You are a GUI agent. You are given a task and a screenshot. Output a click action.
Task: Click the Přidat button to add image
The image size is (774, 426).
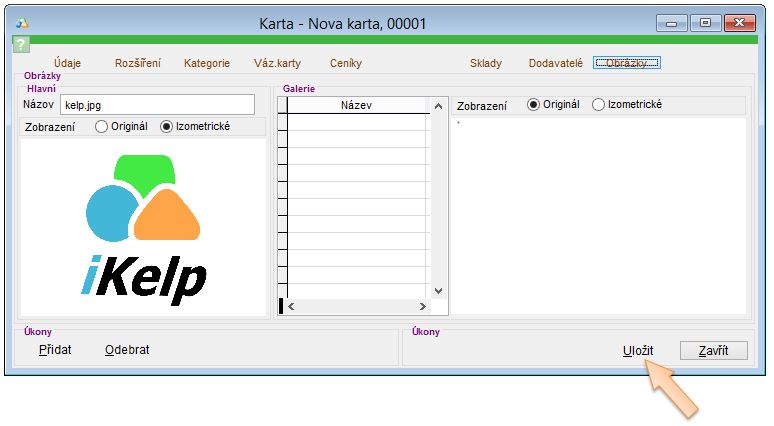pos(55,350)
